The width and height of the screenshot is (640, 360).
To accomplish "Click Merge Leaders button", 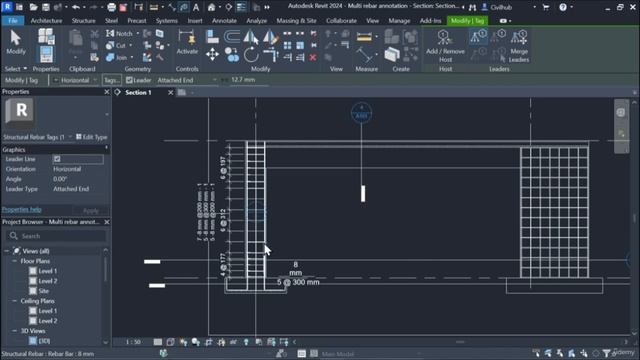I will point(519,46).
